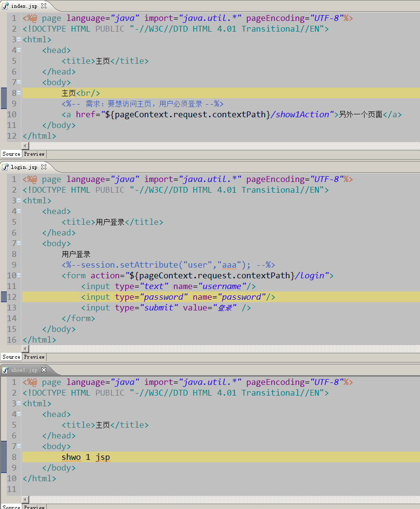This screenshot has width=420, height=509.
Task: Switch to Preview view of login.jsp
Action: pos(34,357)
